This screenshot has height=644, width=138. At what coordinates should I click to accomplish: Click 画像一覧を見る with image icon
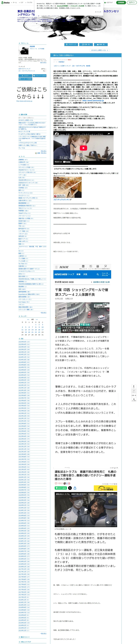pos(41,153)
